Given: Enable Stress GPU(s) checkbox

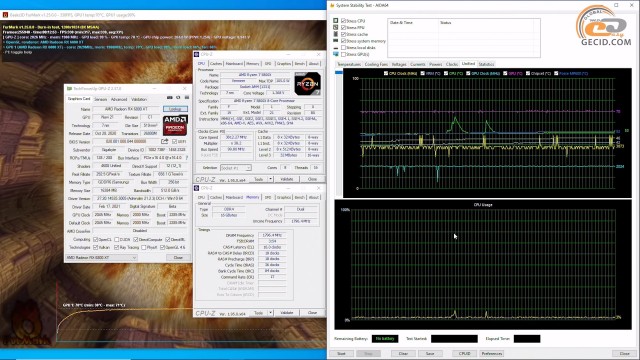Looking at the screenshot, I should [x=343, y=54].
